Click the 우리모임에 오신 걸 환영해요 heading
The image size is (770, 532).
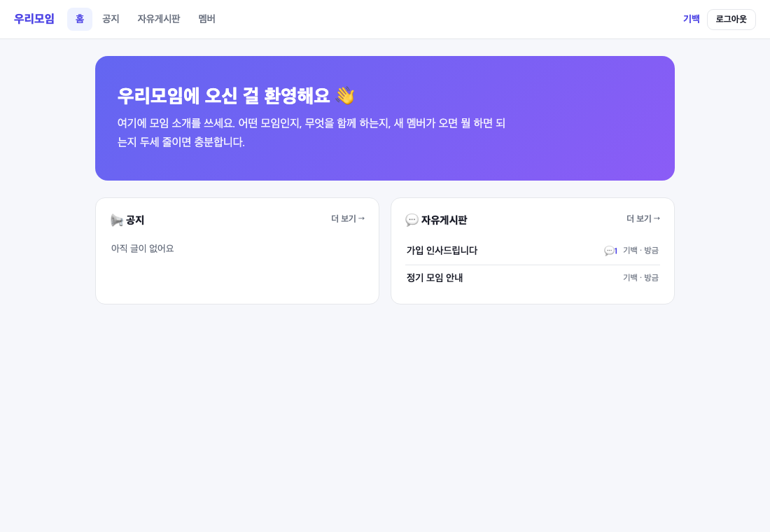point(223,95)
